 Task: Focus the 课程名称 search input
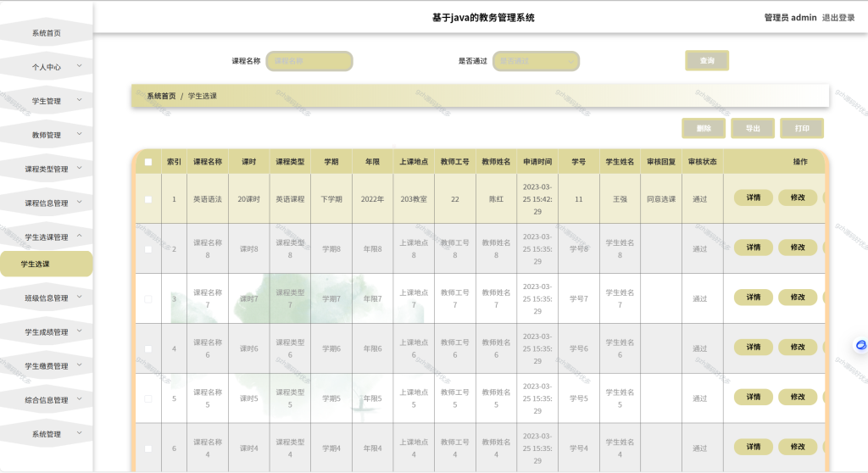[x=309, y=61]
